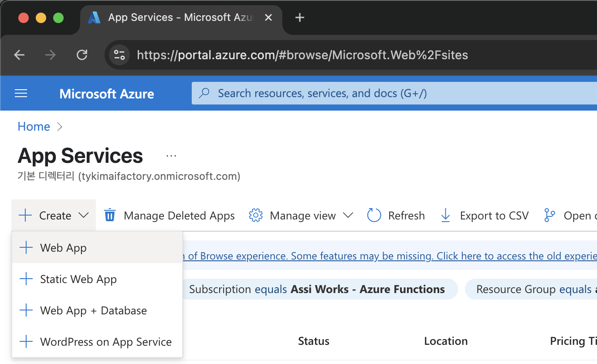Click the browser reload icon
Viewport: 597px width, 364px height.
click(x=82, y=55)
